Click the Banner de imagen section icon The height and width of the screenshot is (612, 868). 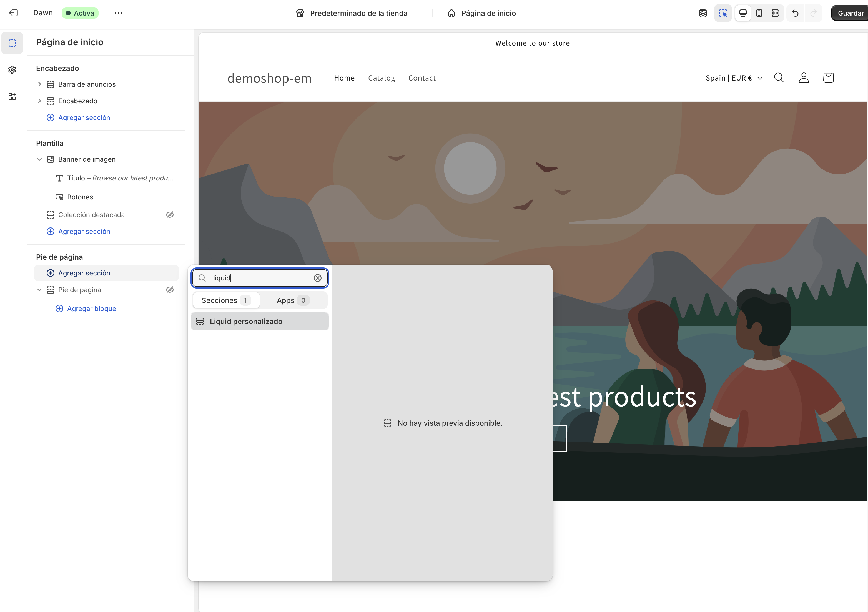click(x=50, y=159)
